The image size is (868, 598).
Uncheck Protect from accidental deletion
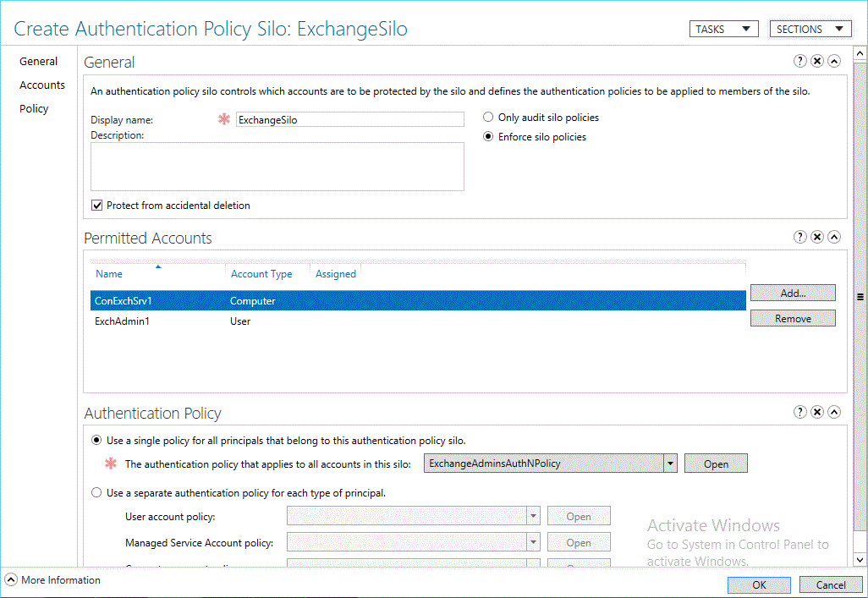pos(96,205)
